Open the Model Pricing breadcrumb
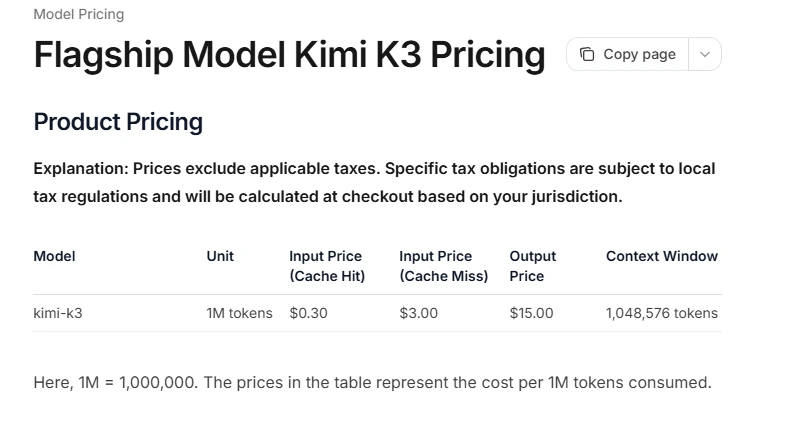The image size is (790, 445). [79, 14]
